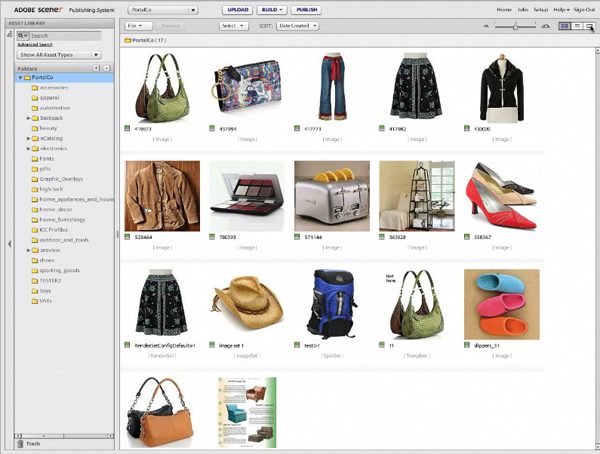Expand the electronics folder

pos(27,148)
